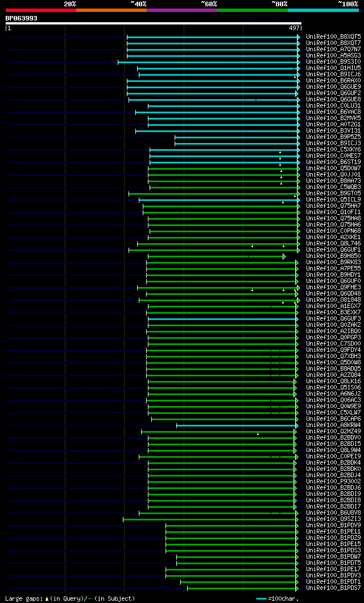
Task: Click label UniRef100_P93002
Action: (334, 482)
